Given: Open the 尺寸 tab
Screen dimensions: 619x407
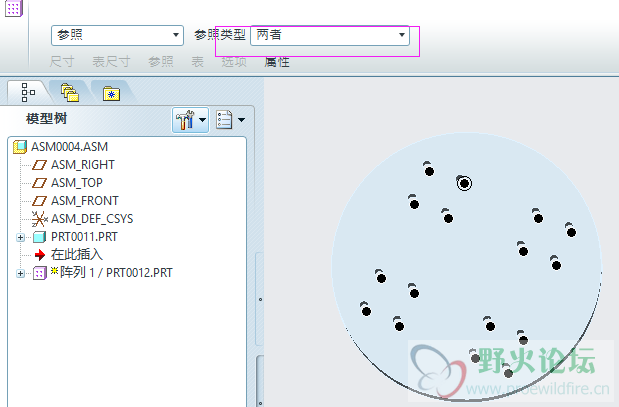Looking at the screenshot, I should pyautogui.click(x=62, y=62).
